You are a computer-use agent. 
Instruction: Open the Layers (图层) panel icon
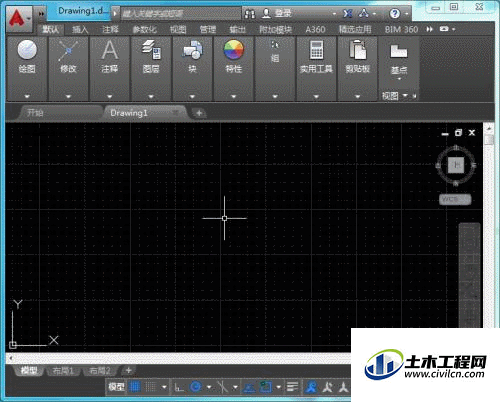pyautogui.click(x=151, y=50)
